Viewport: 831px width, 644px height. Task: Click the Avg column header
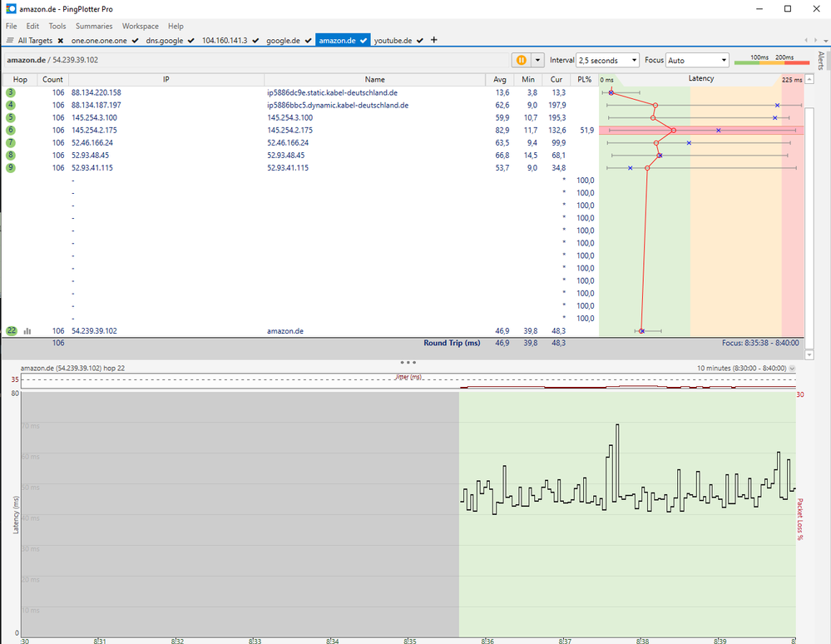(x=500, y=80)
